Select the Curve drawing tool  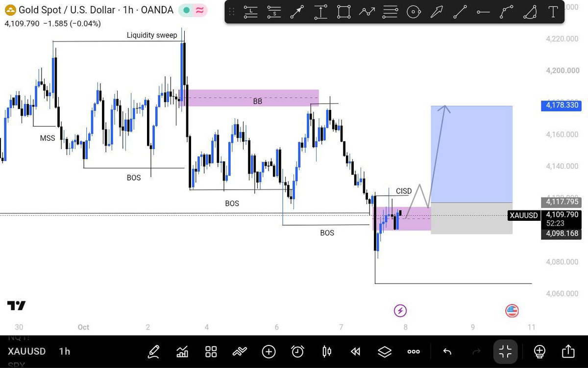pyautogui.click(x=507, y=12)
